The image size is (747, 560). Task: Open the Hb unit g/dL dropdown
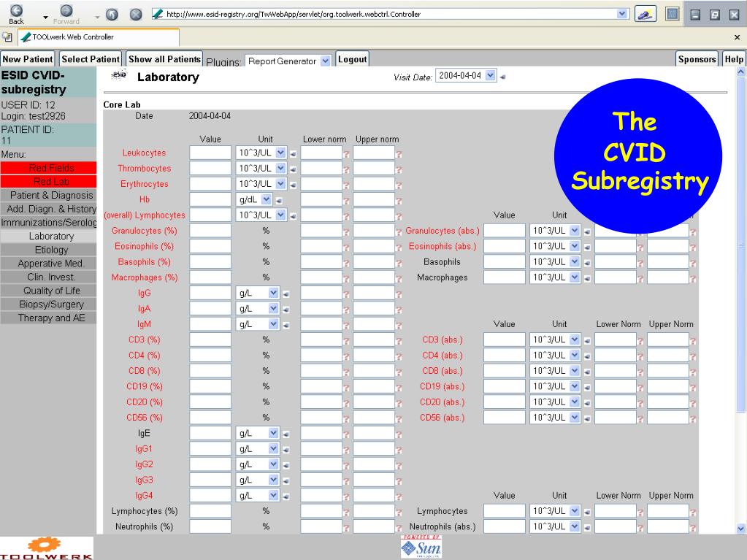point(267,199)
